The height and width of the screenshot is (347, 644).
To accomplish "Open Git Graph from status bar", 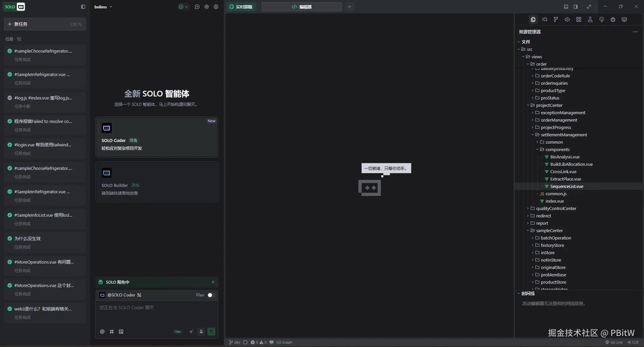I will [284, 342].
